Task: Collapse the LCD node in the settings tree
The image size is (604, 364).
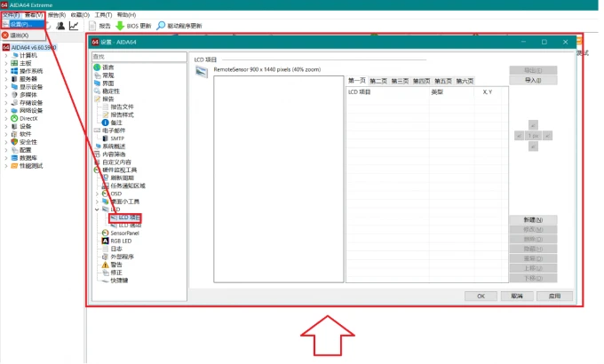Action: (97, 210)
